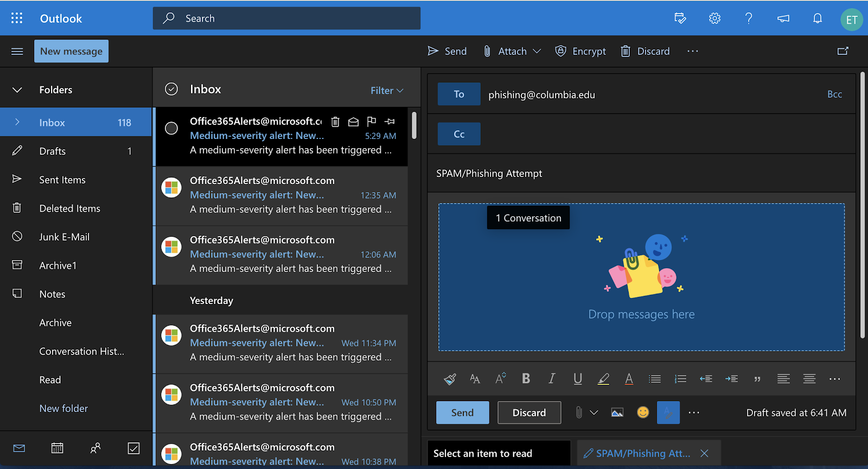
Task: Insert an emoji with the smiley icon
Action: pos(643,413)
